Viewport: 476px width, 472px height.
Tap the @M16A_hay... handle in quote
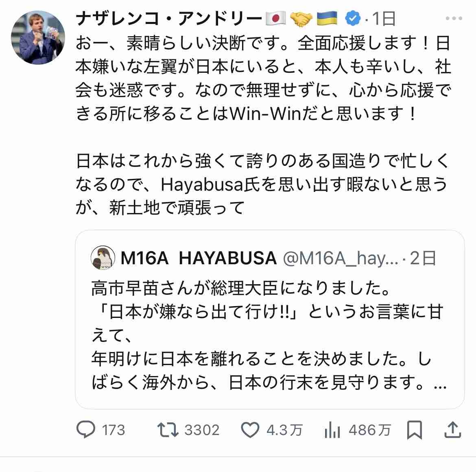click(340, 258)
